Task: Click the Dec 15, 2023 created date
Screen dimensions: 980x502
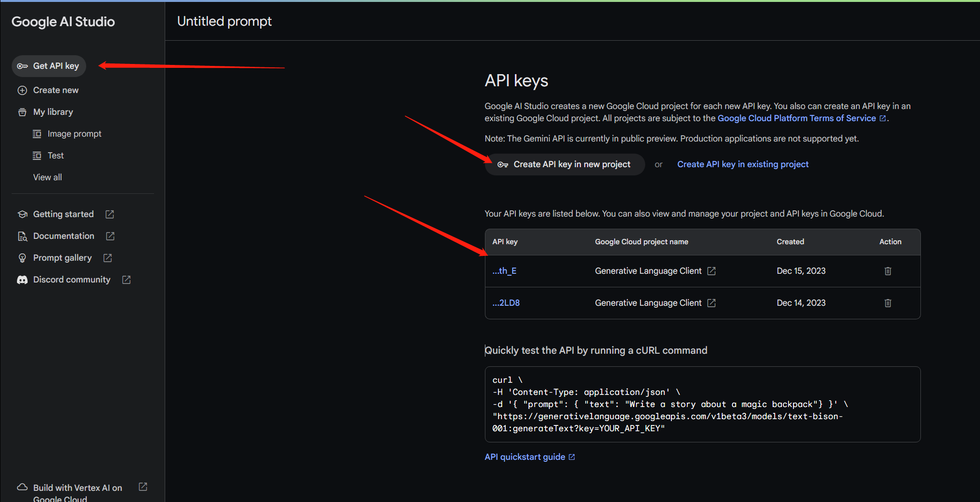Action: [801, 271]
